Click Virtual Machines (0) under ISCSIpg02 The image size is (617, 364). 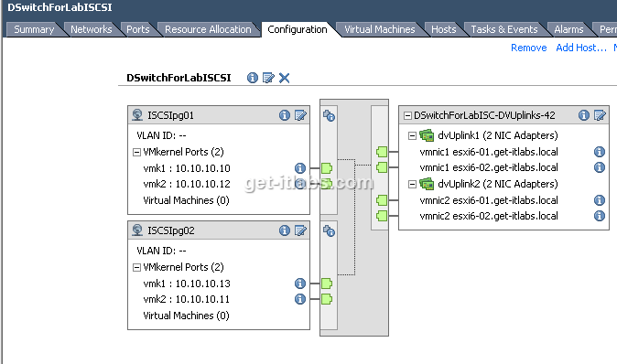[186, 316]
